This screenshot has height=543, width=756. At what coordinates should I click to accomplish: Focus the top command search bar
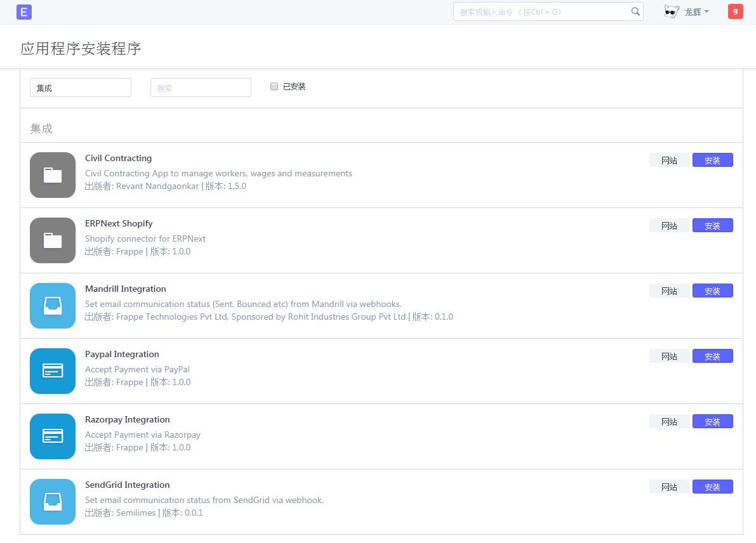(x=543, y=11)
